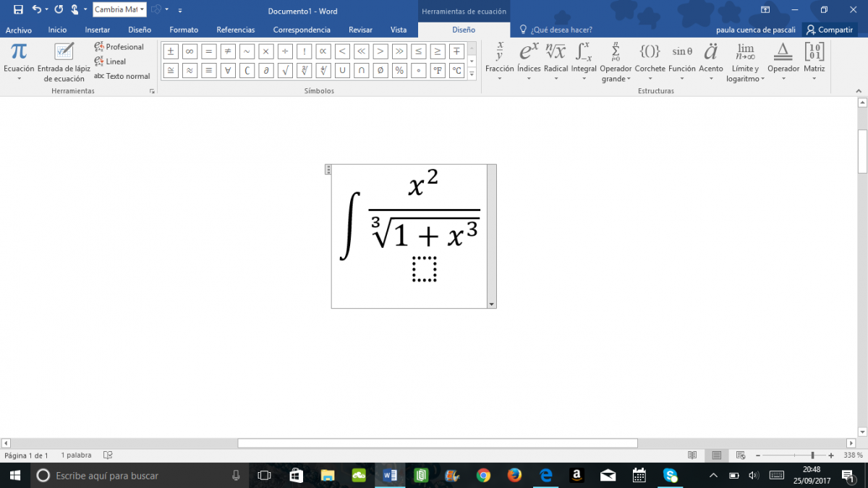The width and height of the screenshot is (868, 488).
Task: Switch to the Insertar tab
Action: click(x=97, y=30)
